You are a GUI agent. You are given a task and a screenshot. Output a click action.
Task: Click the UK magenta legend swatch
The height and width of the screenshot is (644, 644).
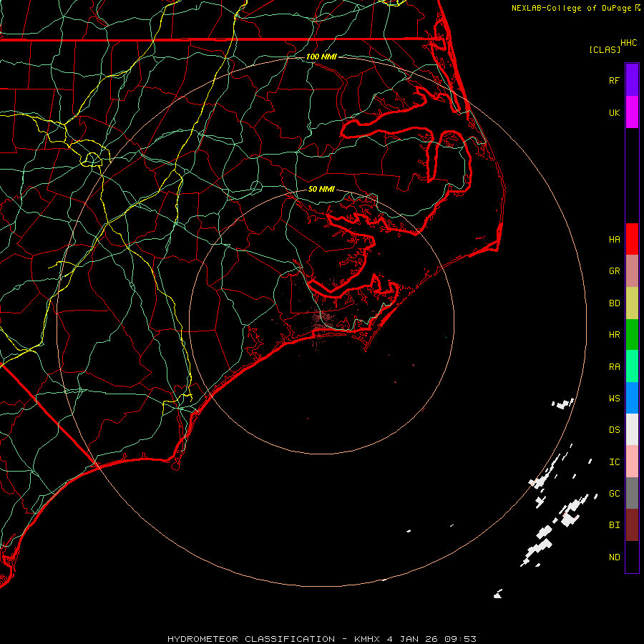pos(632,112)
